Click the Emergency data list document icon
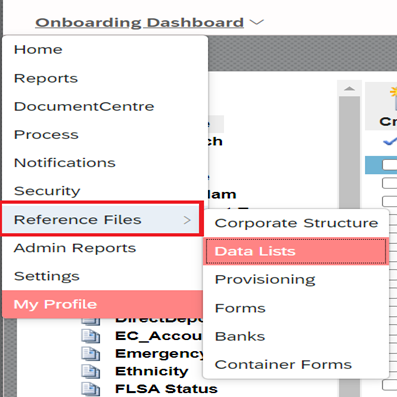This screenshot has height=397, width=397. (91, 354)
